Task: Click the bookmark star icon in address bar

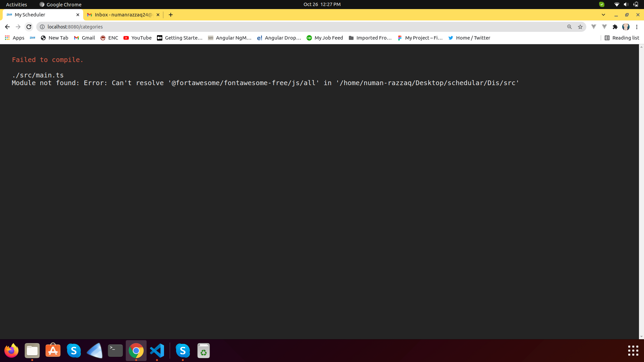Action: click(580, 26)
